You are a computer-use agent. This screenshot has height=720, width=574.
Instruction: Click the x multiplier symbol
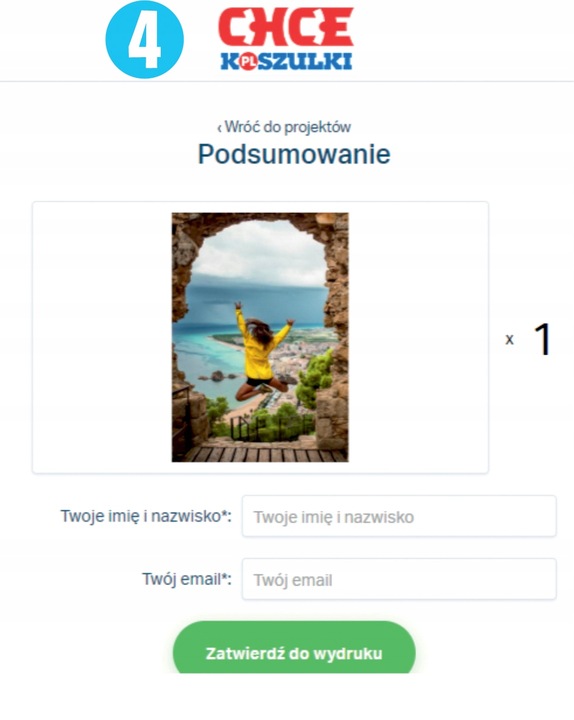click(x=509, y=340)
